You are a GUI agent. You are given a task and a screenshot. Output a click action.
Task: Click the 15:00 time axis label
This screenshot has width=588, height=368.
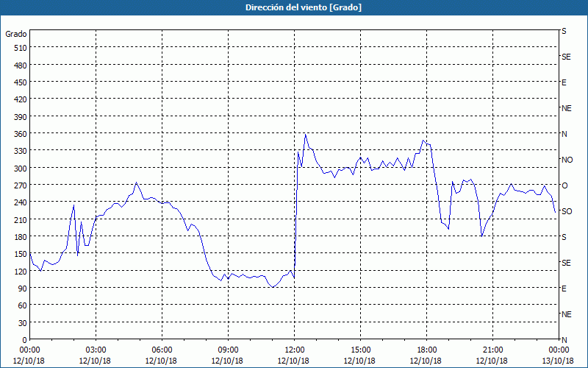(360, 350)
